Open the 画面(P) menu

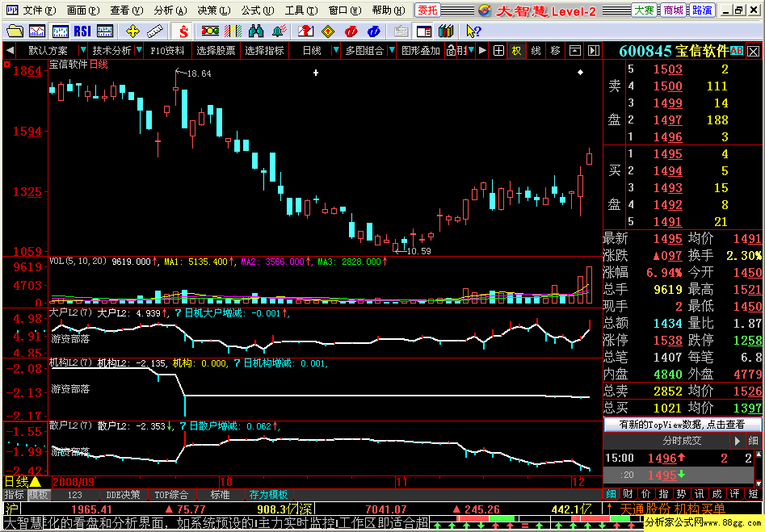83,10
